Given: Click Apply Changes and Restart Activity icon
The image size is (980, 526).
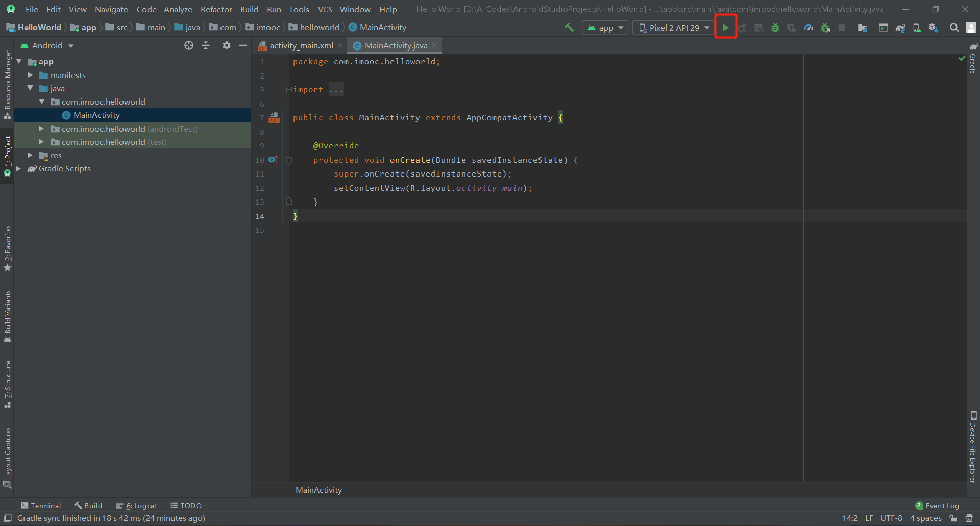Looking at the screenshot, I should [x=742, y=28].
